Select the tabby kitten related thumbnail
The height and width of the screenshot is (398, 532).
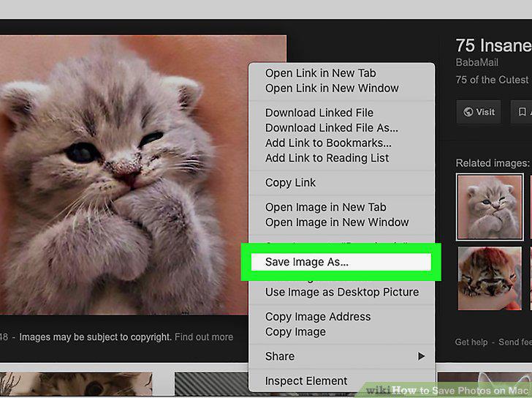coord(490,279)
